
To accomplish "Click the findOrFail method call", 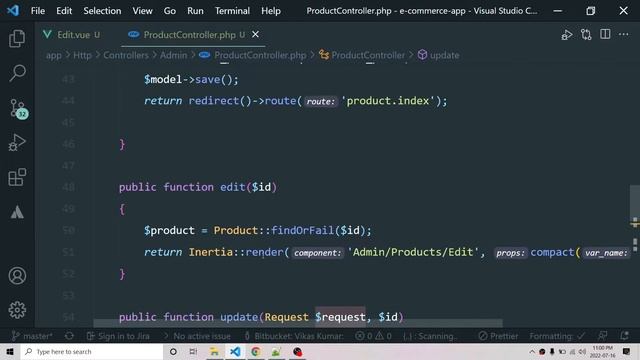I will pos(302,231).
